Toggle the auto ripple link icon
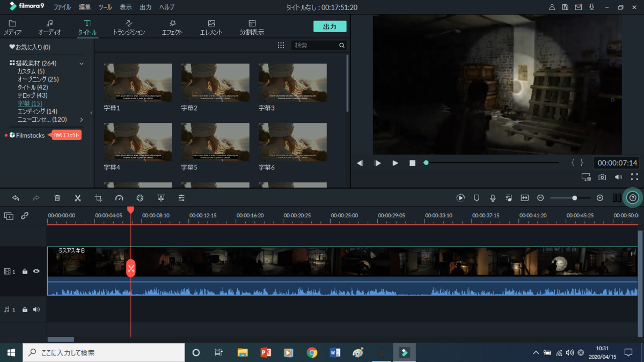644x362 pixels. point(25,216)
